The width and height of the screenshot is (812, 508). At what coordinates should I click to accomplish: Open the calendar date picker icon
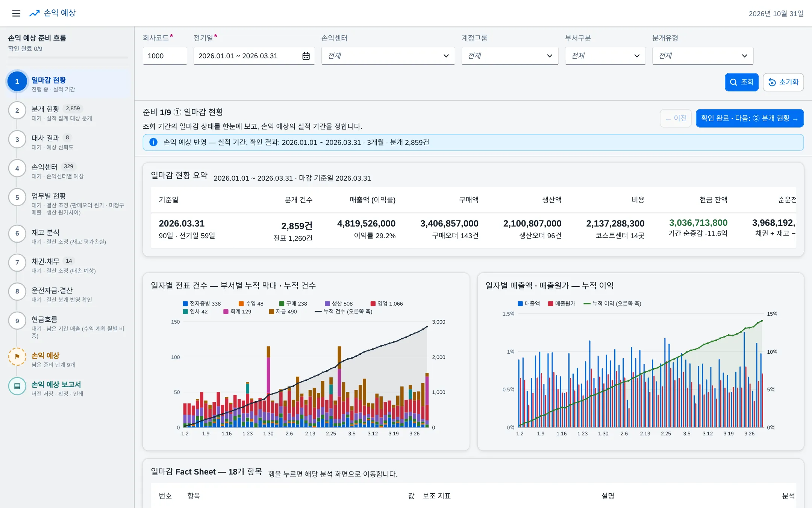[x=306, y=56]
